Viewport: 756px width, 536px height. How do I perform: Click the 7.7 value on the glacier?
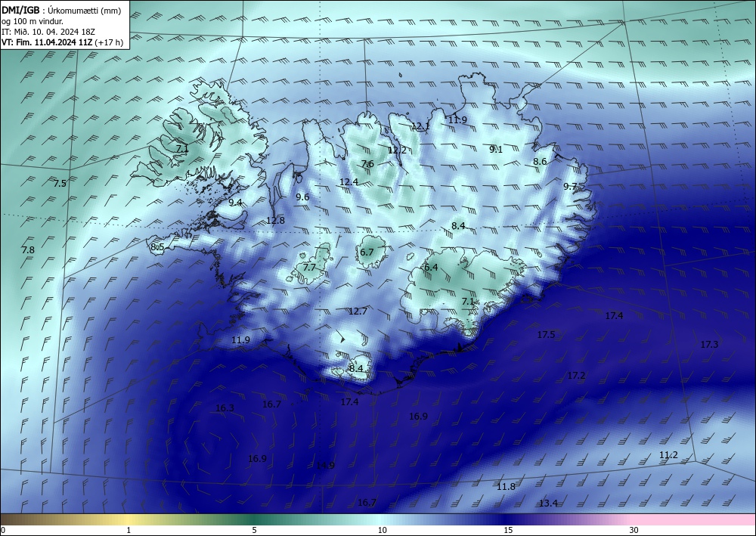(x=309, y=267)
